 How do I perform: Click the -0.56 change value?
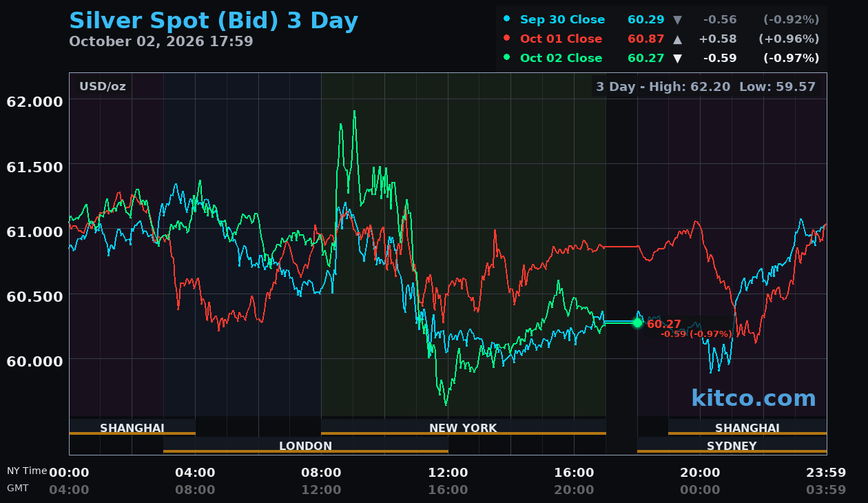720,20
